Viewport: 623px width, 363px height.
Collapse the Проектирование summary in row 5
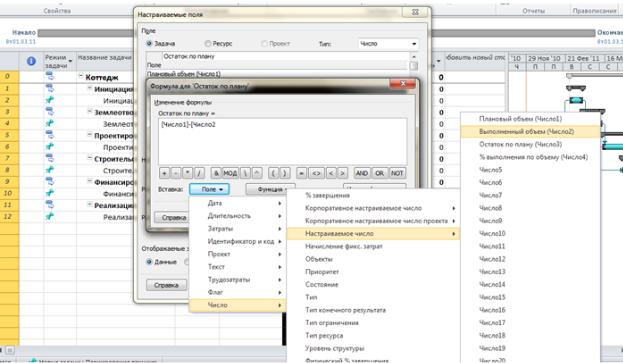[x=90, y=135]
